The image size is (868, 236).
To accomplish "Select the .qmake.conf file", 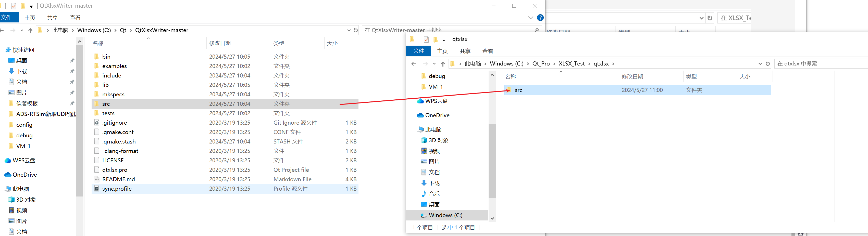I will coord(118,132).
